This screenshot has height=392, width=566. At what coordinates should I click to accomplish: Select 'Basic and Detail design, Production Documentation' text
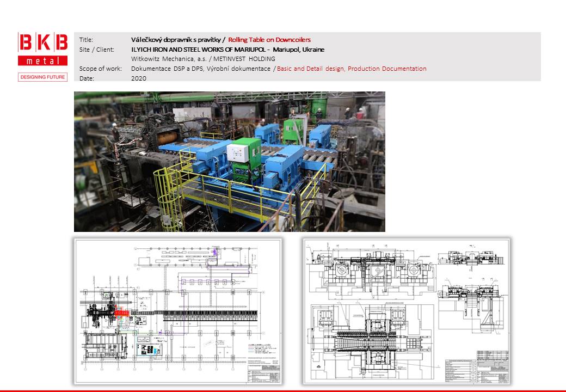[x=352, y=69]
